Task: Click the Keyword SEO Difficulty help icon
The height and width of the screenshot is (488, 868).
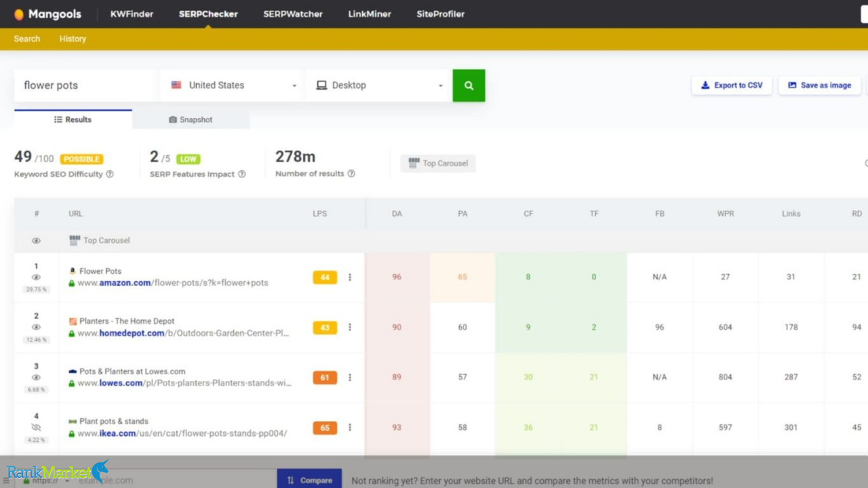Action: [x=110, y=174]
